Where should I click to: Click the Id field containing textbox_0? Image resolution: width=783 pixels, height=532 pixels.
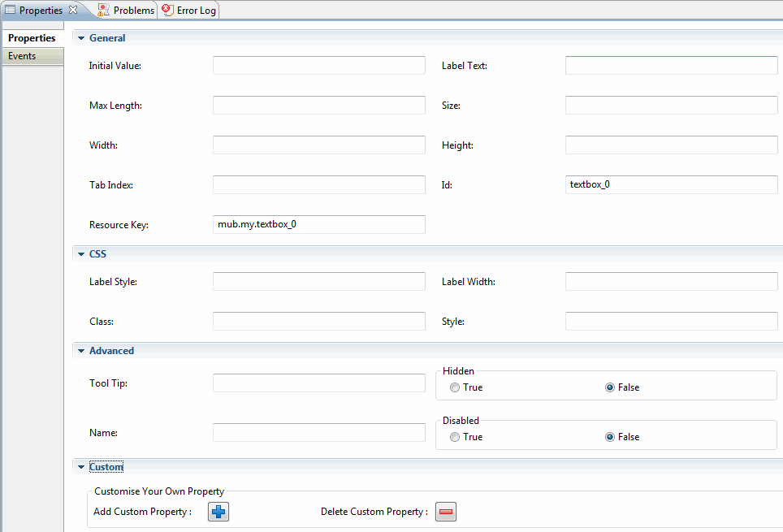(671, 185)
